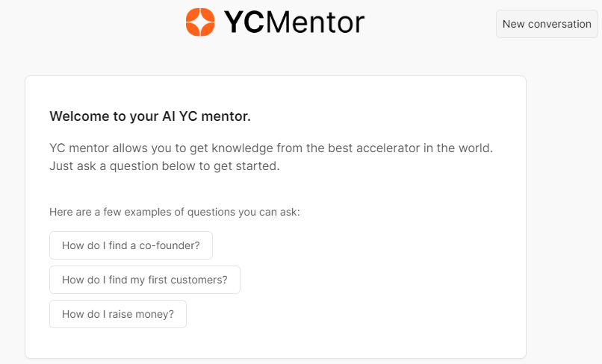Click the 'YC mentor allows you' description line
The image size is (602, 364).
click(271, 148)
